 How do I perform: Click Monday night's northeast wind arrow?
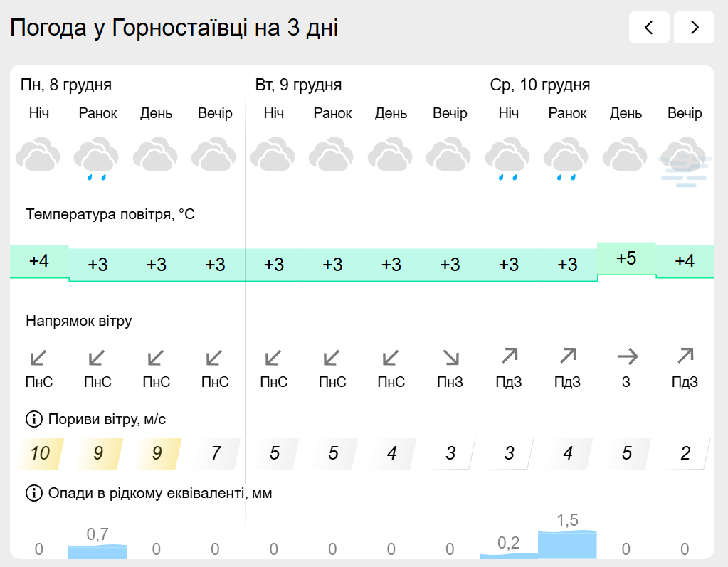[39, 356]
